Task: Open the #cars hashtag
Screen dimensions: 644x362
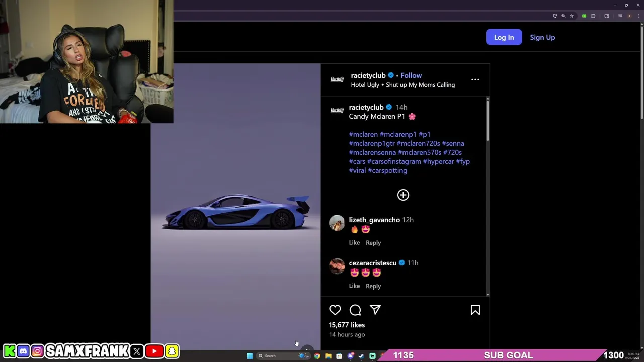Action: [357, 161]
